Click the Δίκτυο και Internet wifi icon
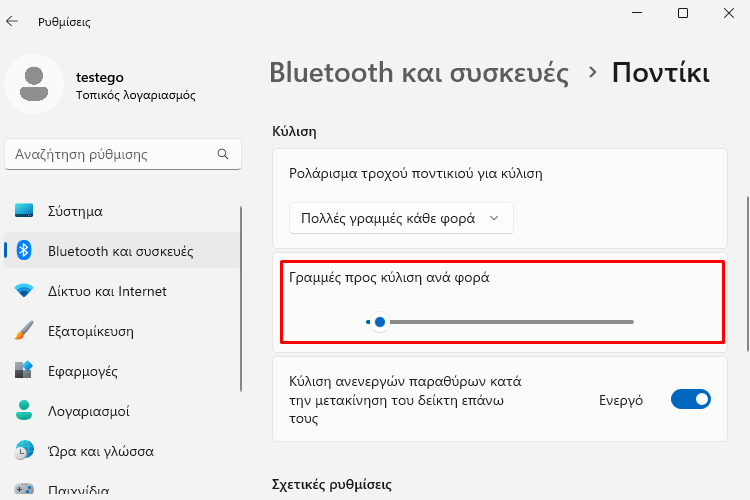The image size is (750, 500). [24, 290]
